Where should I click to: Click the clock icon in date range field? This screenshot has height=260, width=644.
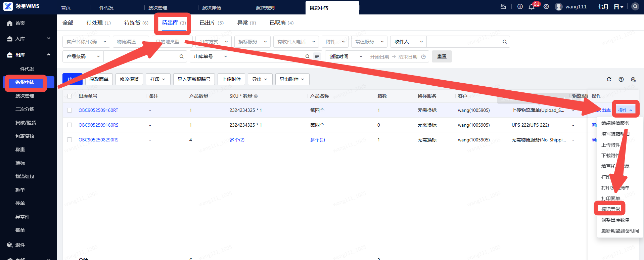pyautogui.click(x=423, y=57)
